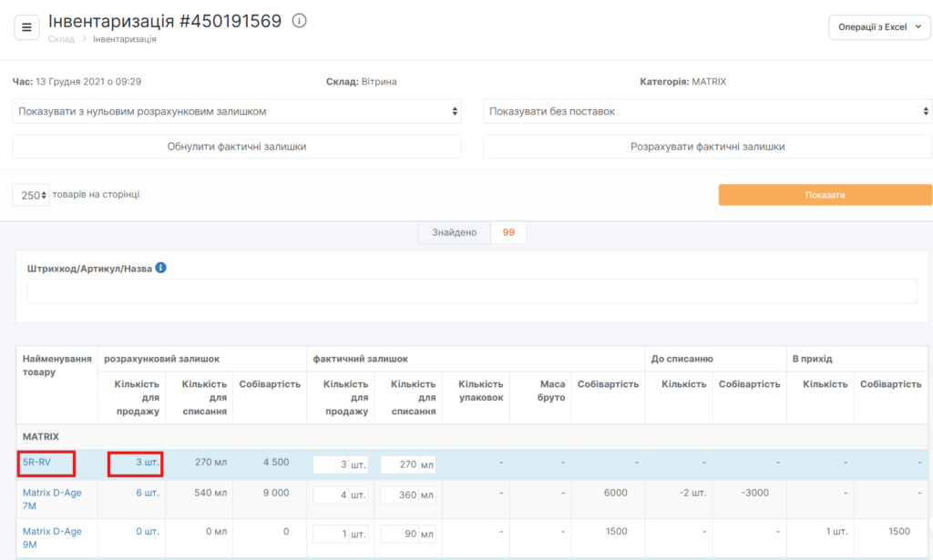Change the 250 items per page selector

point(31,195)
